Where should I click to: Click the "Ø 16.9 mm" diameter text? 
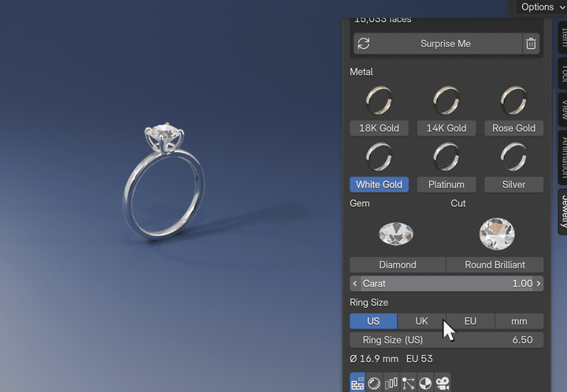pyautogui.click(x=374, y=359)
